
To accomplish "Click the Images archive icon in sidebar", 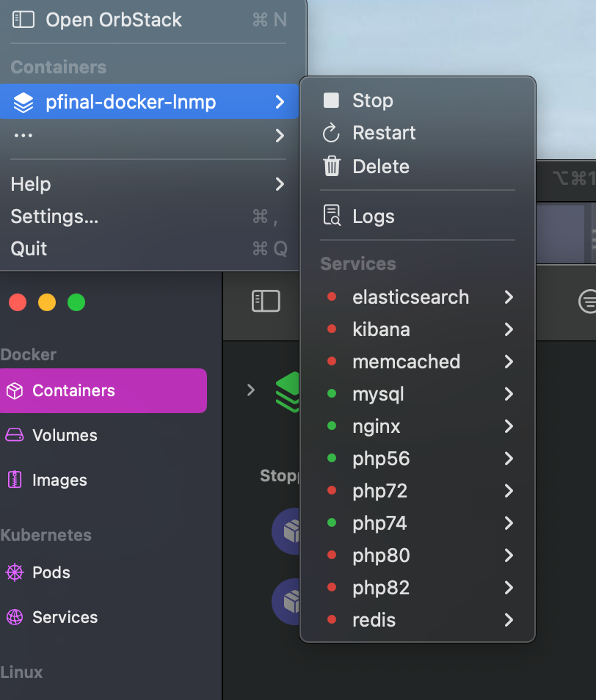I will pos(15,480).
